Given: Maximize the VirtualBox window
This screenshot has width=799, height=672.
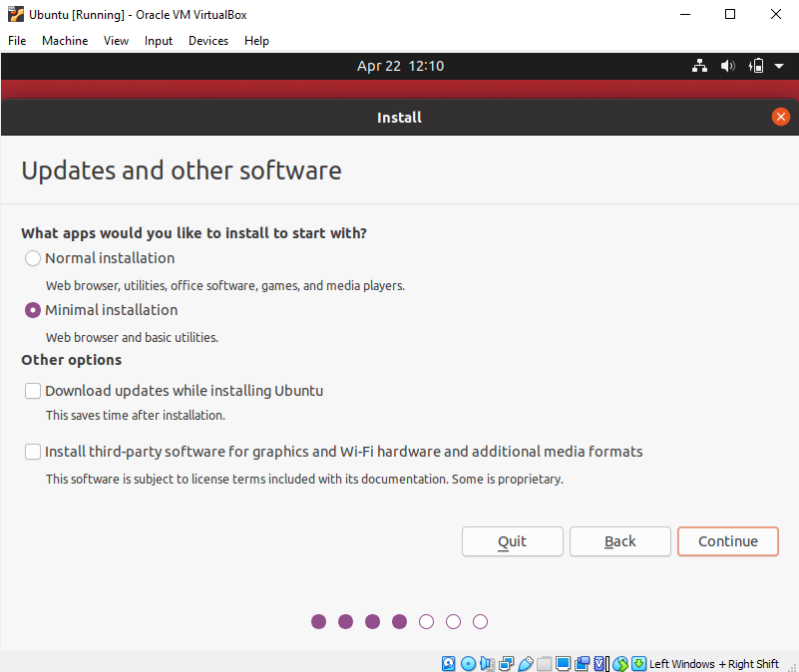Looking at the screenshot, I should click(730, 14).
